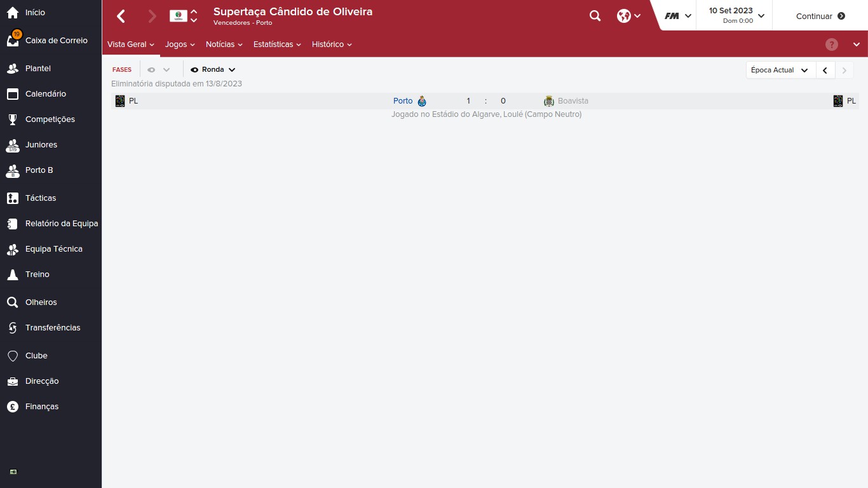The image size is (868, 488).
Task: Click the Continuar button
Action: point(820,16)
